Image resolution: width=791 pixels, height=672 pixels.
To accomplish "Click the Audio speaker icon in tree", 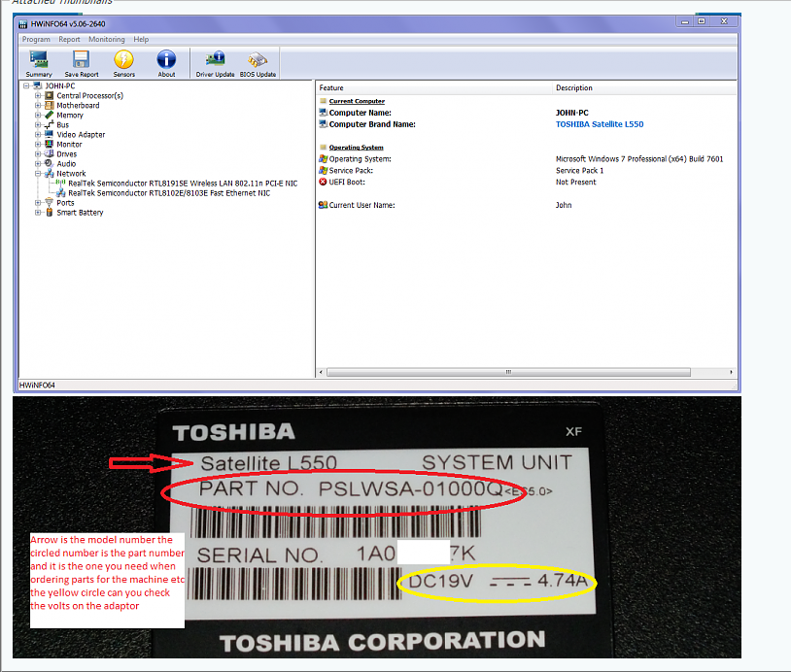I will 49,163.
